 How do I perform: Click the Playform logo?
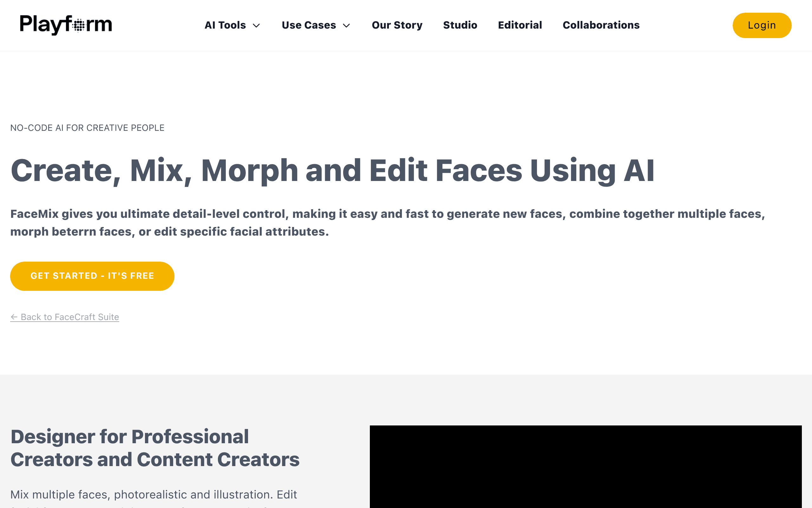point(66,25)
